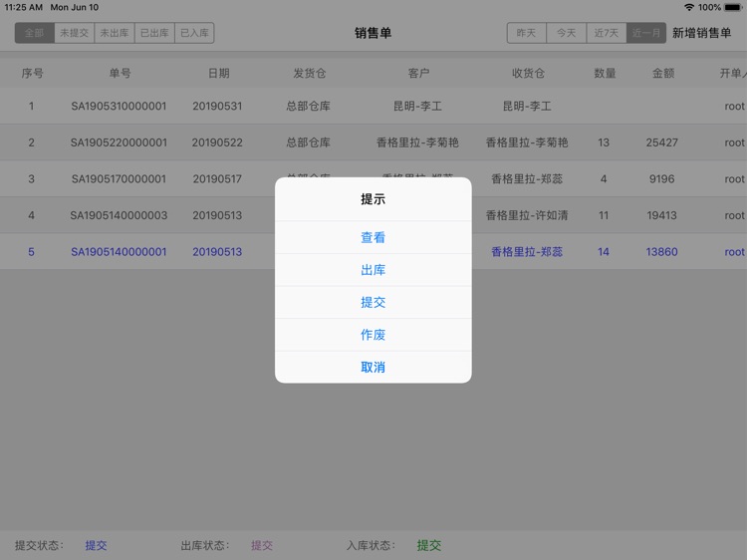Click the 发货仓 column header
Screen dimensions: 747x560
[x=310, y=73]
